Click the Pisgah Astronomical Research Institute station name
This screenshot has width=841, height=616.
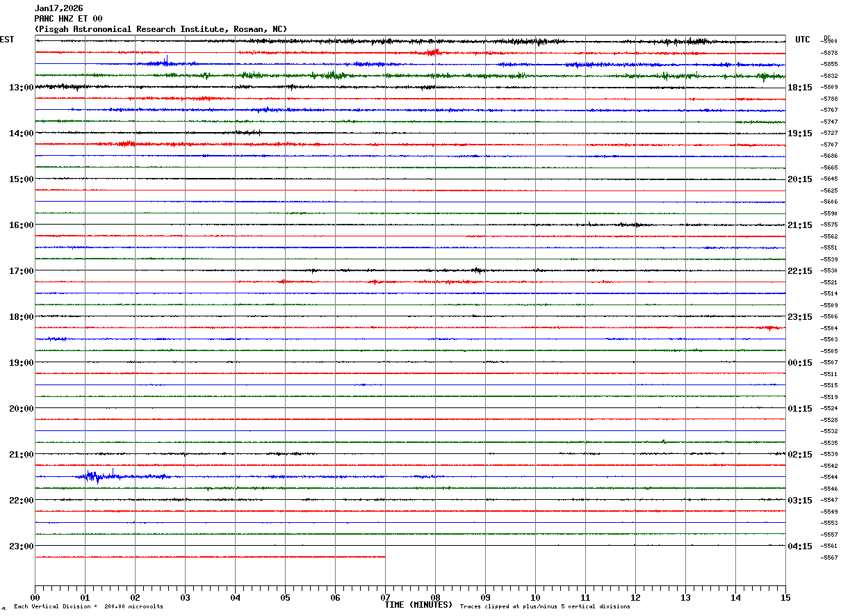[161, 29]
